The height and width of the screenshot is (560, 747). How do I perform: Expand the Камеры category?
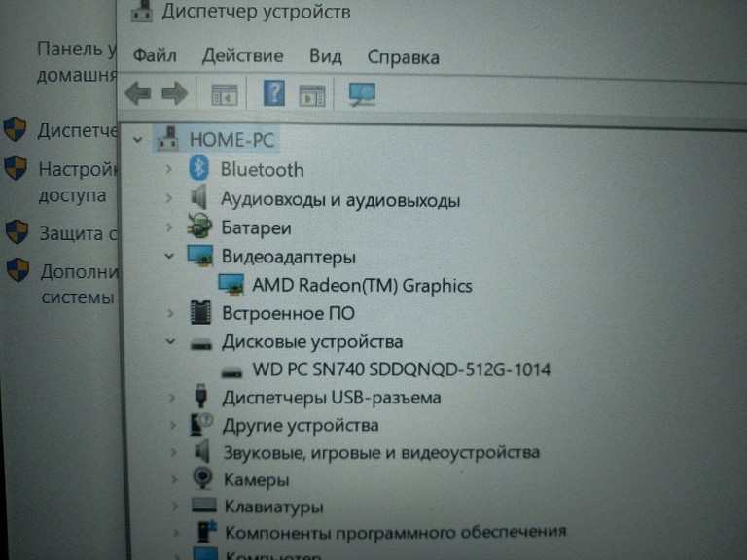pyautogui.click(x=174, y=478)
